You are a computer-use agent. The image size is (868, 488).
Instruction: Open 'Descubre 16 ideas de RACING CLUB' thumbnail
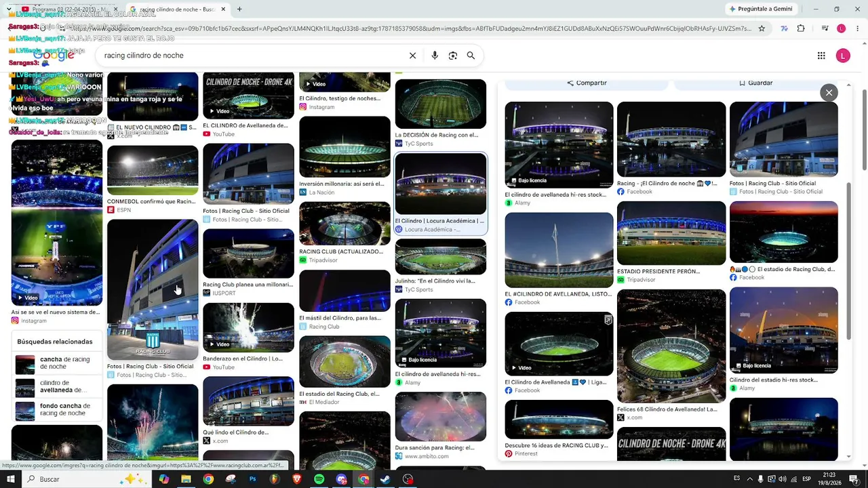click(559, 419)
